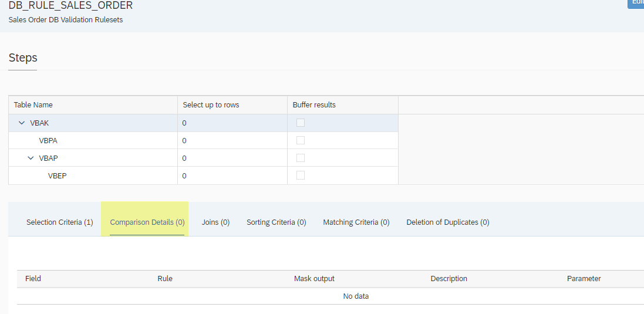Switch to Sorting Criteria tab
Screen dimensions: 644x314
276,222
